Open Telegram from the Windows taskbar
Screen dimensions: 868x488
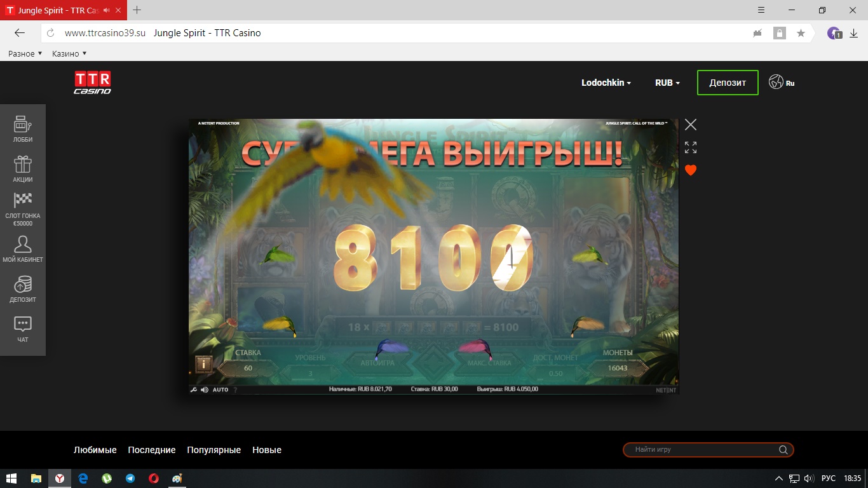click(x=130, y=478)
